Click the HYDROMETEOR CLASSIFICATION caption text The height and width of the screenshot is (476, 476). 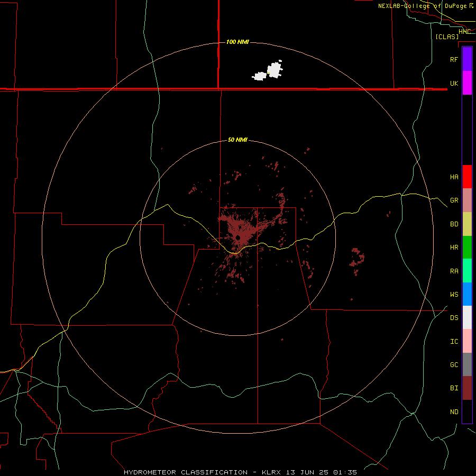click(186, 472)
